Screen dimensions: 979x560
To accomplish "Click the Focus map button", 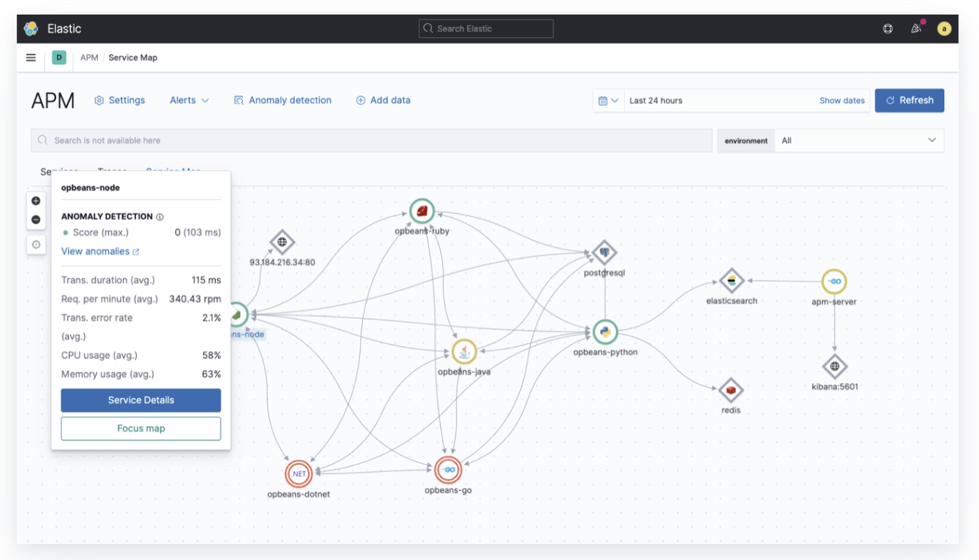I will click(x=141, y=428).
